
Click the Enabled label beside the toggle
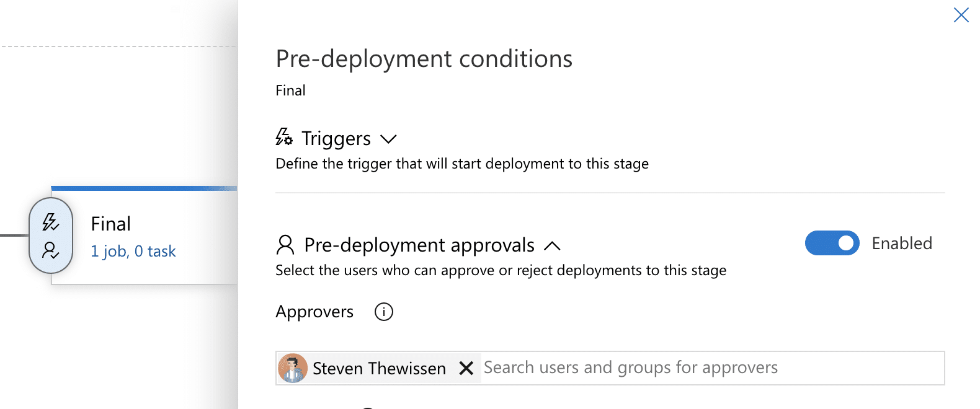(902, 244)
